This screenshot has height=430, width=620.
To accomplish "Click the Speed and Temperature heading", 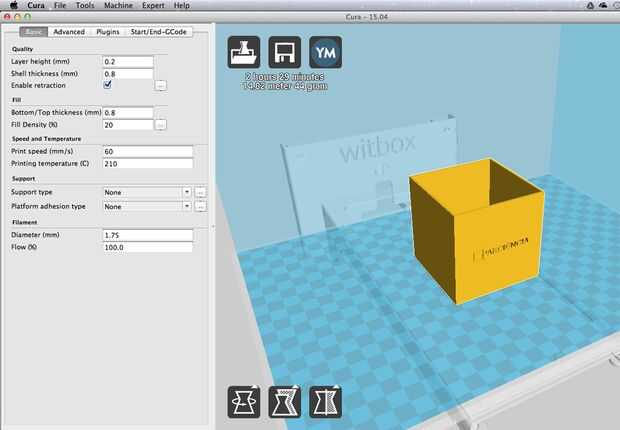I will pos(47,139).
